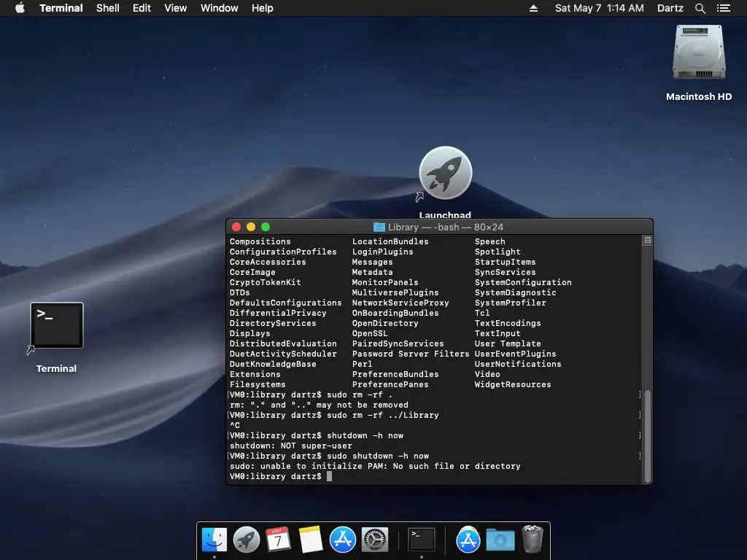Open the blue App Store icon in Dock

(343, 540)
